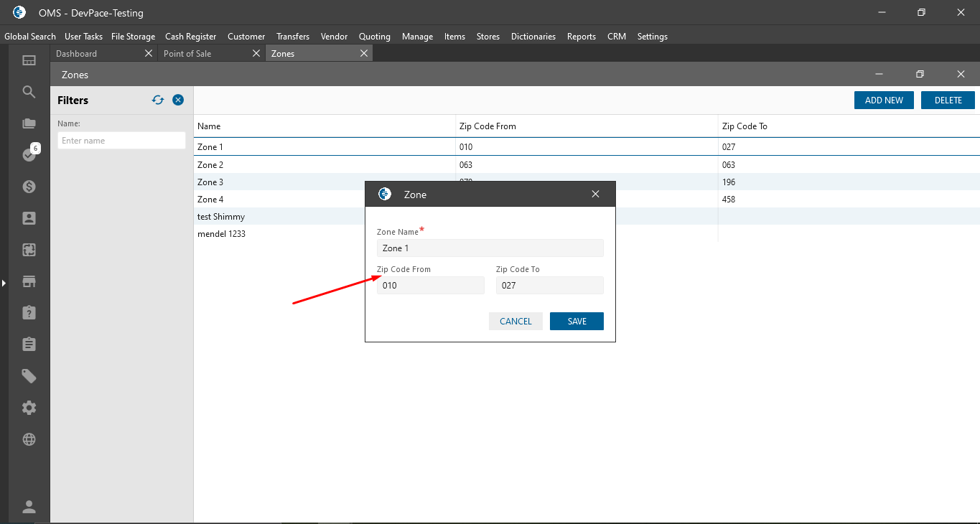
Task: Open the globe icon in sidebar
Action: coord(29,439)
